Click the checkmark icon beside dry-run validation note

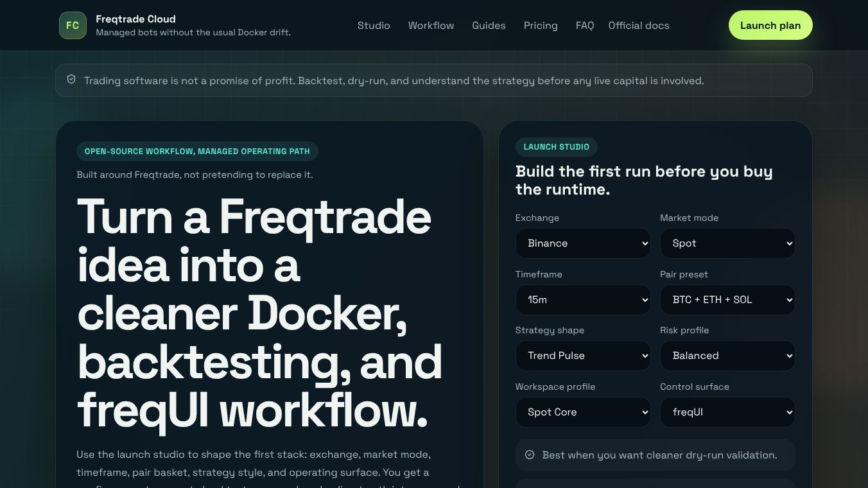click(x=530, y=455)
